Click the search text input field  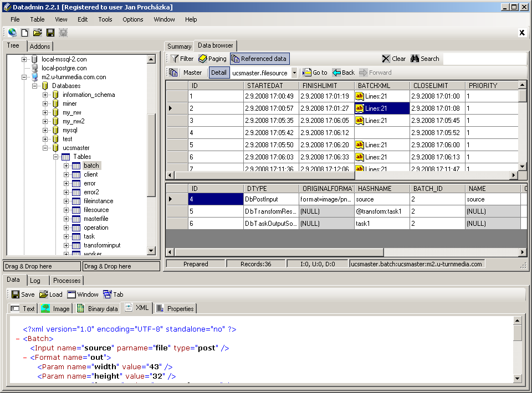484,59
